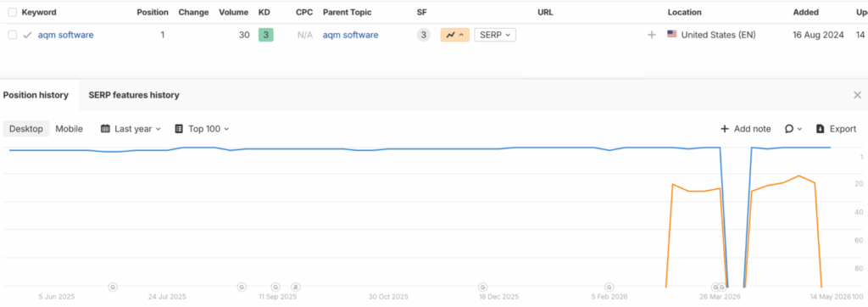Click the volume value 30

(244, 35)
